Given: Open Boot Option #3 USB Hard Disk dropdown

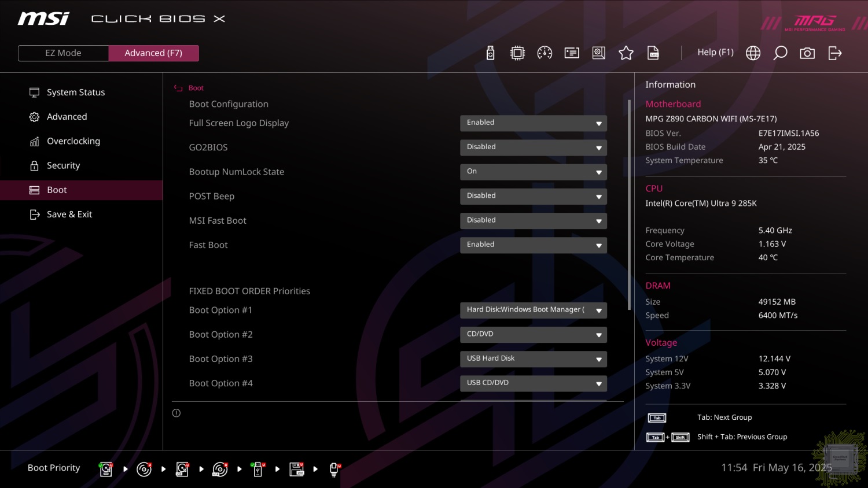Looking at the screenshot, I should pyautogui.click(x=534, y=359).
